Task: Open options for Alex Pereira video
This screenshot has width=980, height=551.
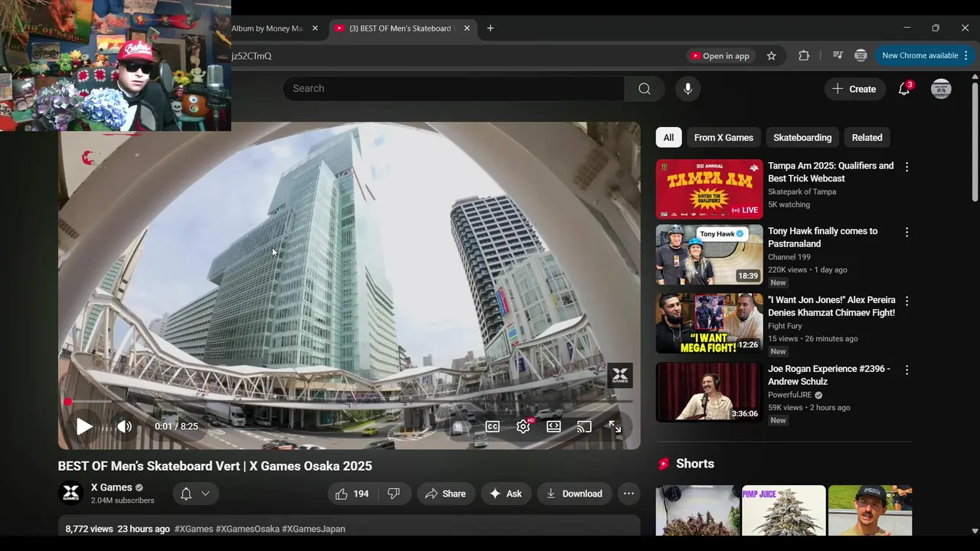Action: (x=906, y=301)
